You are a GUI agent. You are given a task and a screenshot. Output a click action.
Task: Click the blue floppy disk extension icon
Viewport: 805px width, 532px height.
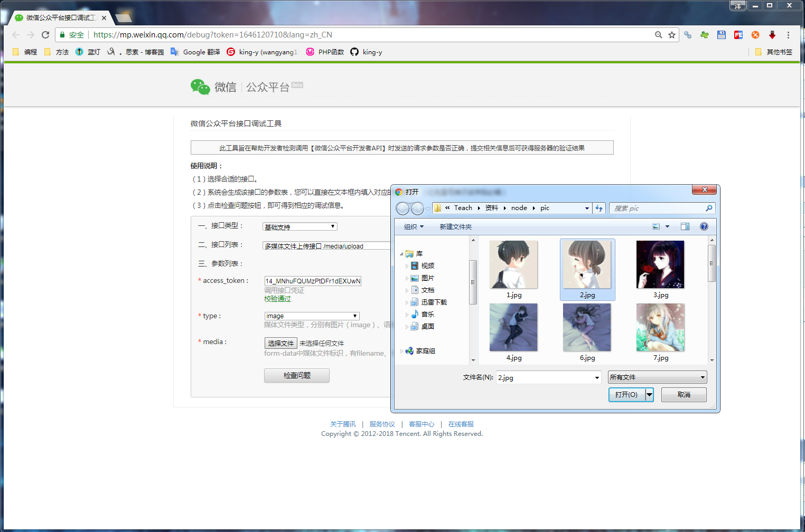pos(722,35)
